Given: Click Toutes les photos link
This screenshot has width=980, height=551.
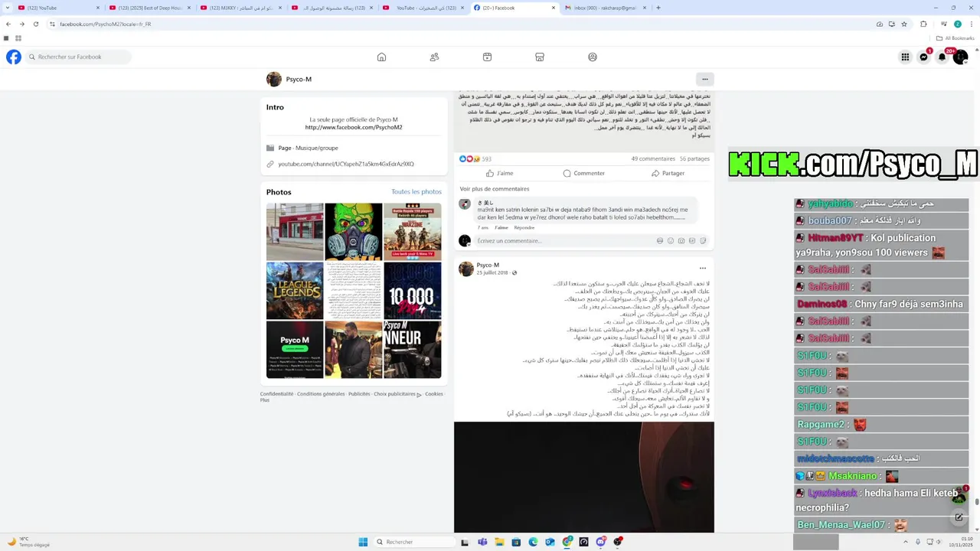Looking at the screenshot, I should (416, 191).
